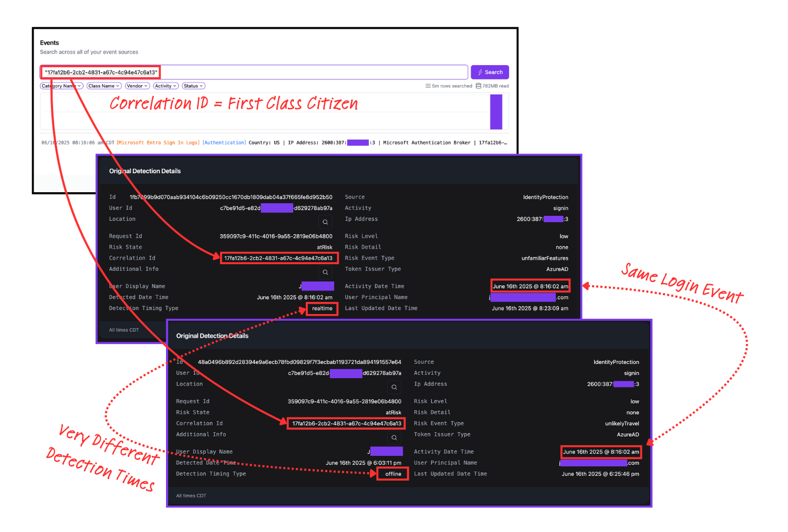Click the blue Authentication tag in event row
This screenshot has width=788, height=532.
224,143
